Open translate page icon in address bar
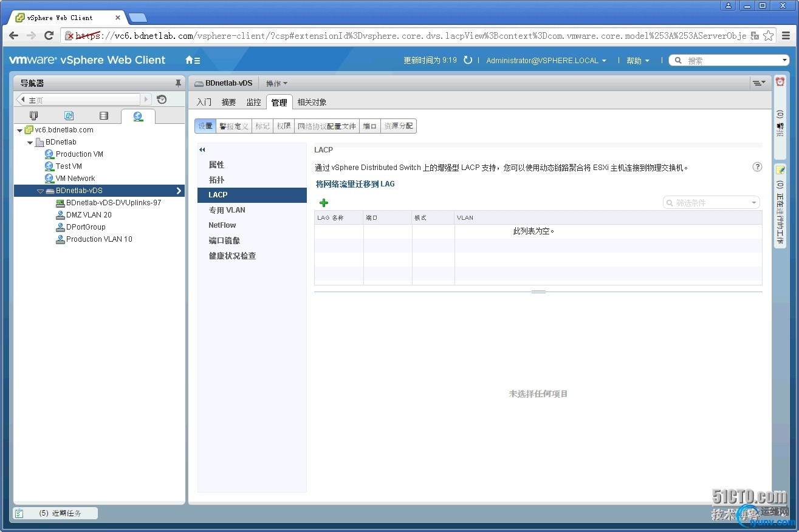The image size is (799, 532). point(755,36)
